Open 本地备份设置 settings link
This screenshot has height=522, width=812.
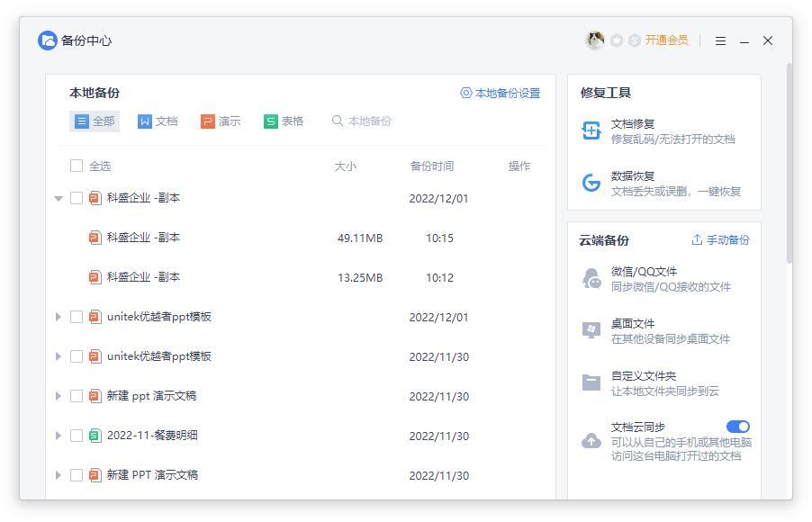coord(501,94)
